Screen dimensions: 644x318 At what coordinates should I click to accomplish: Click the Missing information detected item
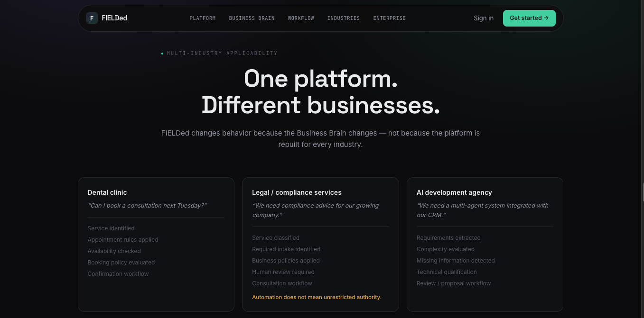[x=456, y=261]
